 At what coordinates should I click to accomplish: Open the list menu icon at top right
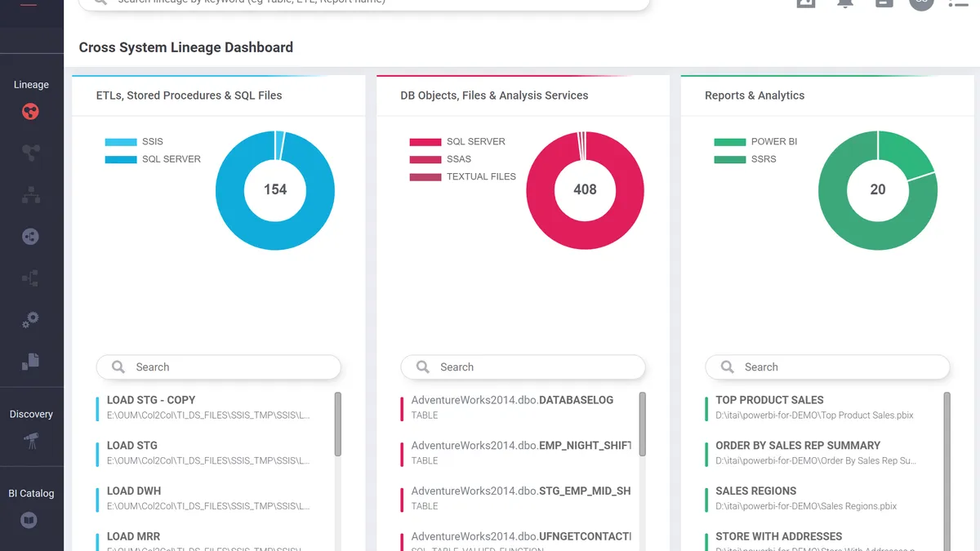pos(958,2)
